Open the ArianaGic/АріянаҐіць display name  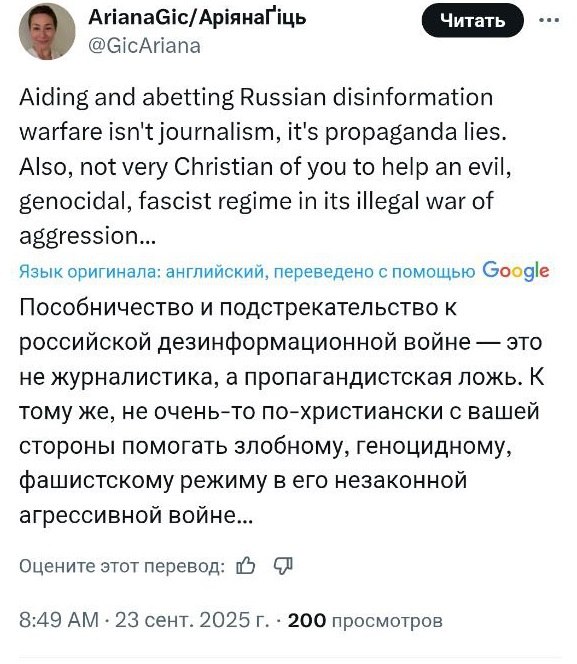[197, 18]
